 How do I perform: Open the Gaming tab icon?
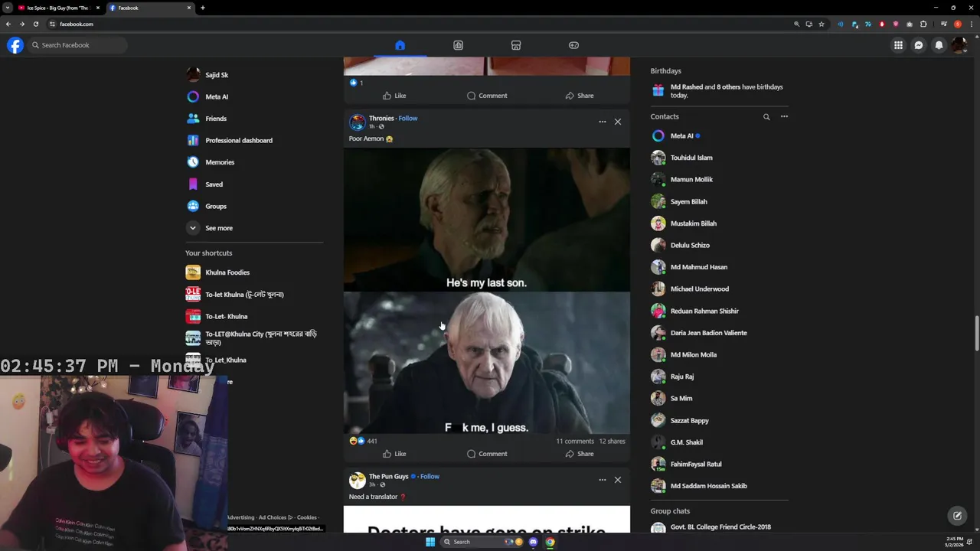click(x=573, y=45)
